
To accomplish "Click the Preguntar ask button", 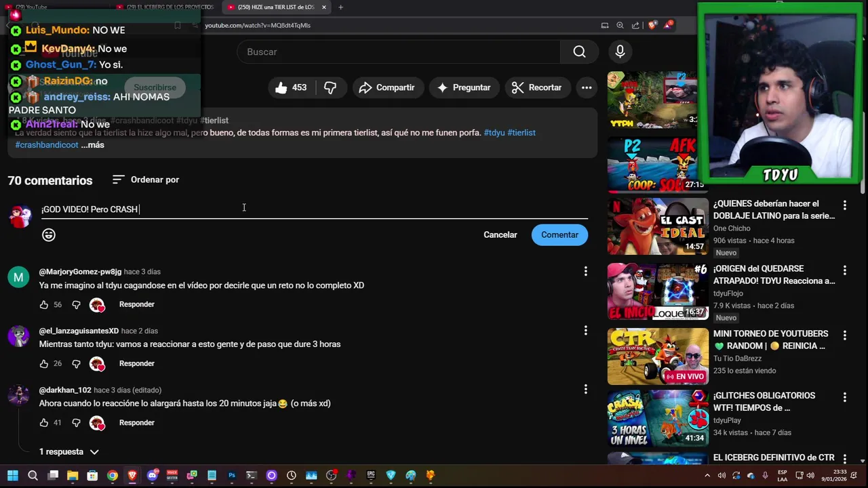I will 464,87.
